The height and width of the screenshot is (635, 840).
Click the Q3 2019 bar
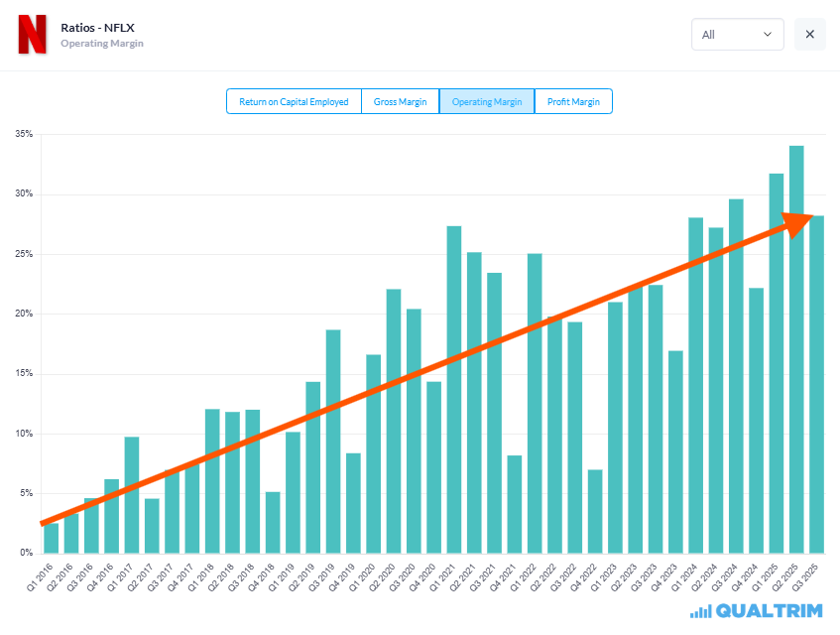333,442
